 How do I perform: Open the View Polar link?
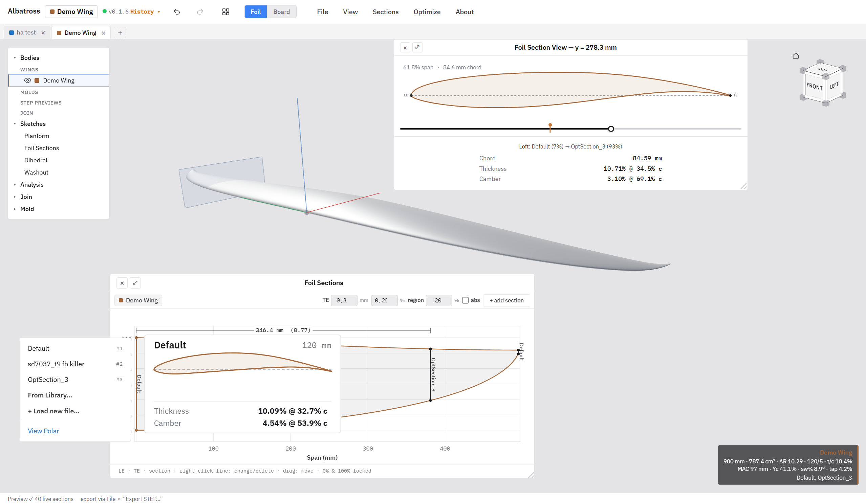click(x=43, y=431)
